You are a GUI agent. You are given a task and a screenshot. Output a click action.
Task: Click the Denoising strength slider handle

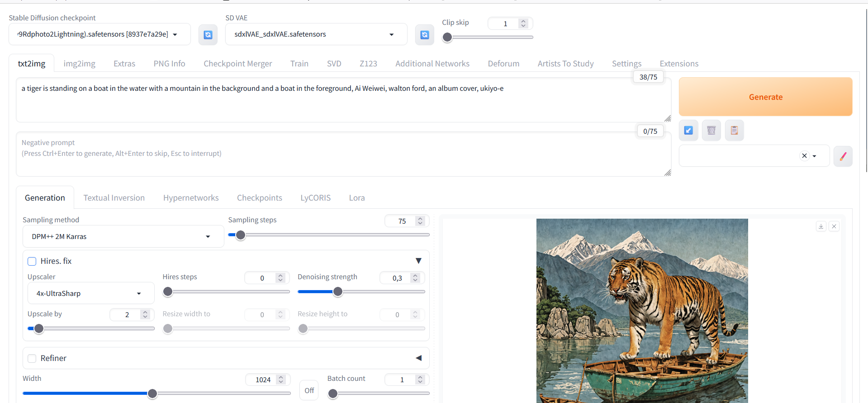(338, 292)
